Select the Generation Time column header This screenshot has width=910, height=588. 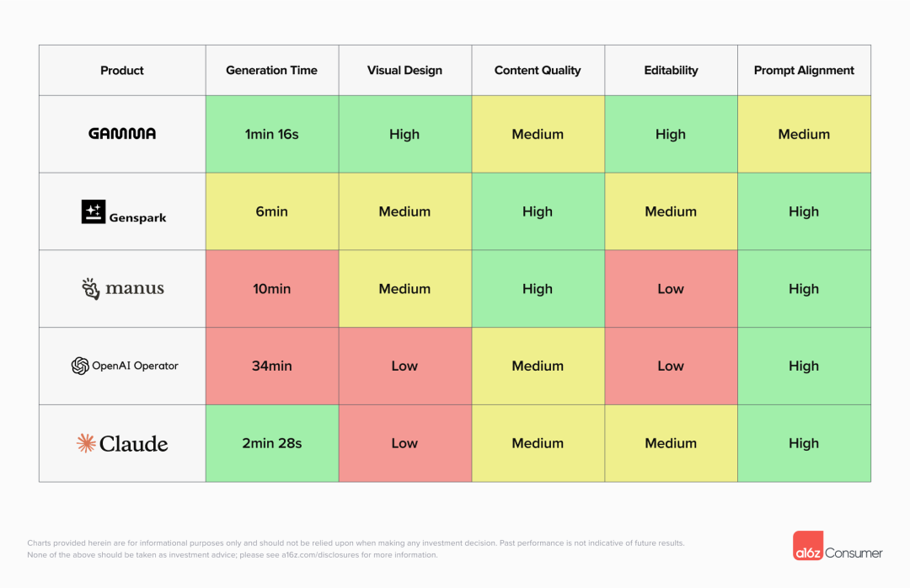[271, 71]
